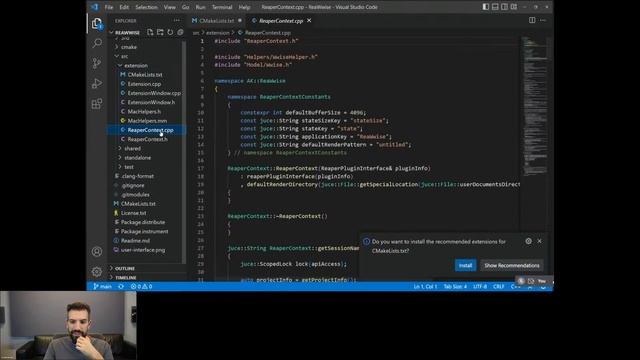Expand the shared folder

(132, 148)
